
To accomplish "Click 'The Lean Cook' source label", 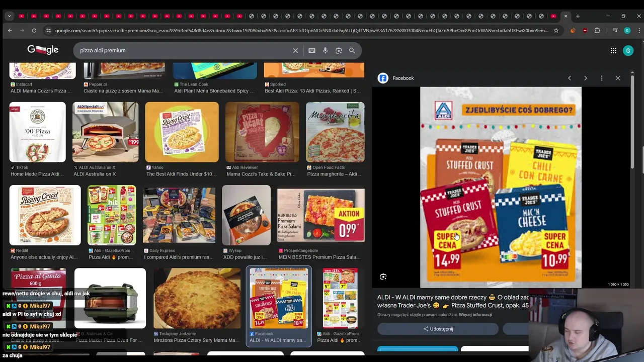I will 194,84.
